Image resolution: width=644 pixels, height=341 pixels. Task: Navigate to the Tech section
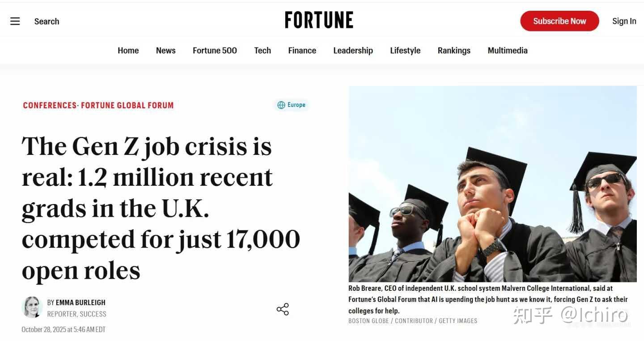click(x=263, y=51)
